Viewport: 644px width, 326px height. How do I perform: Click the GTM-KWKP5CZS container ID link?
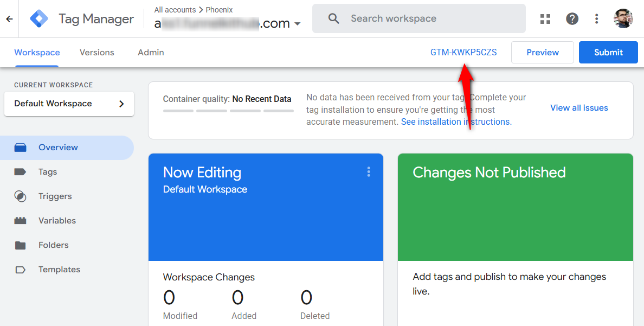click(x=463, y=53)
